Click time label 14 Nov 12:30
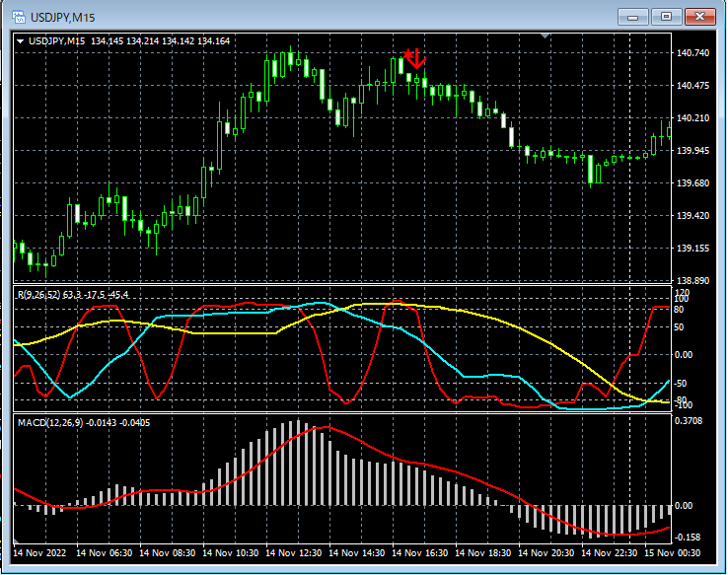Image resolution: width=728 pixels, height=575 pixels. 293,553
